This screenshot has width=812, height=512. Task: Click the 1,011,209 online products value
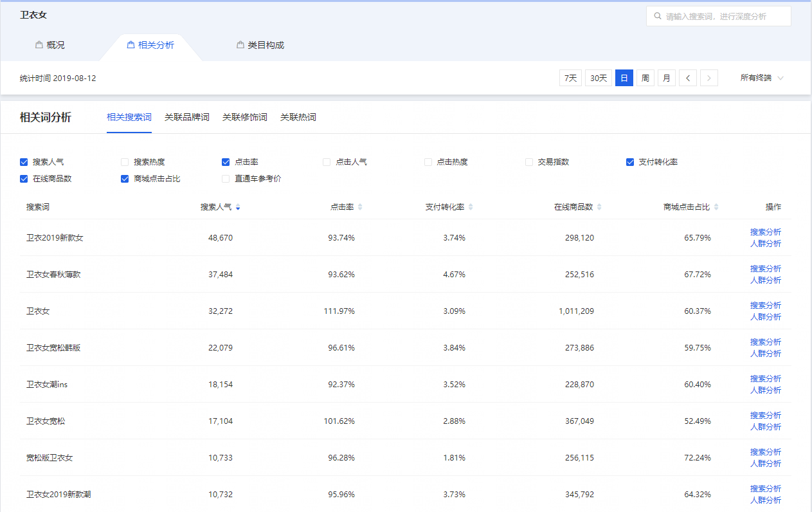(576, 311)
